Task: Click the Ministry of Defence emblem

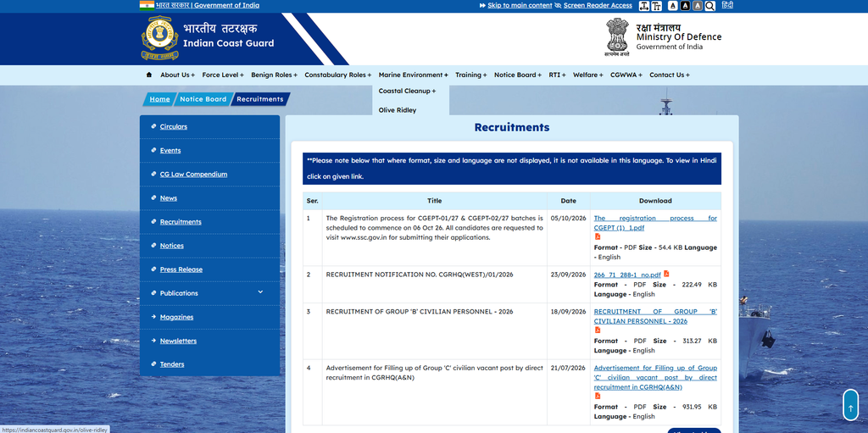Action: [x=617, y=37]
